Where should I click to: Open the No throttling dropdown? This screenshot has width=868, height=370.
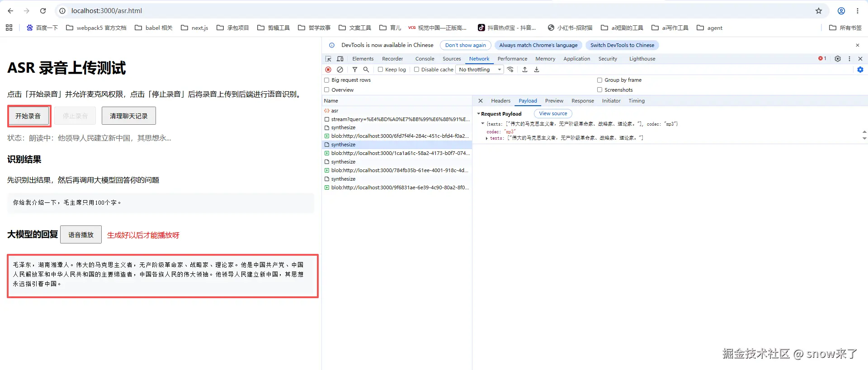point(480,70)
